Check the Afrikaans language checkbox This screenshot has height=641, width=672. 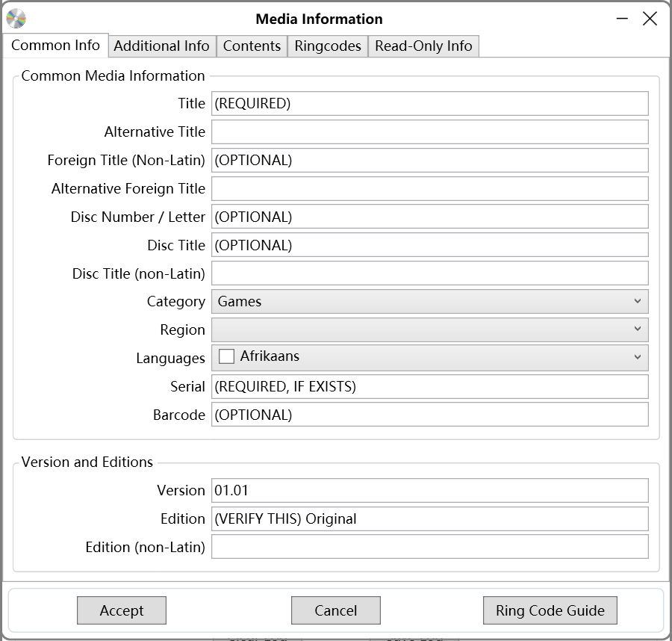point(226,356)
